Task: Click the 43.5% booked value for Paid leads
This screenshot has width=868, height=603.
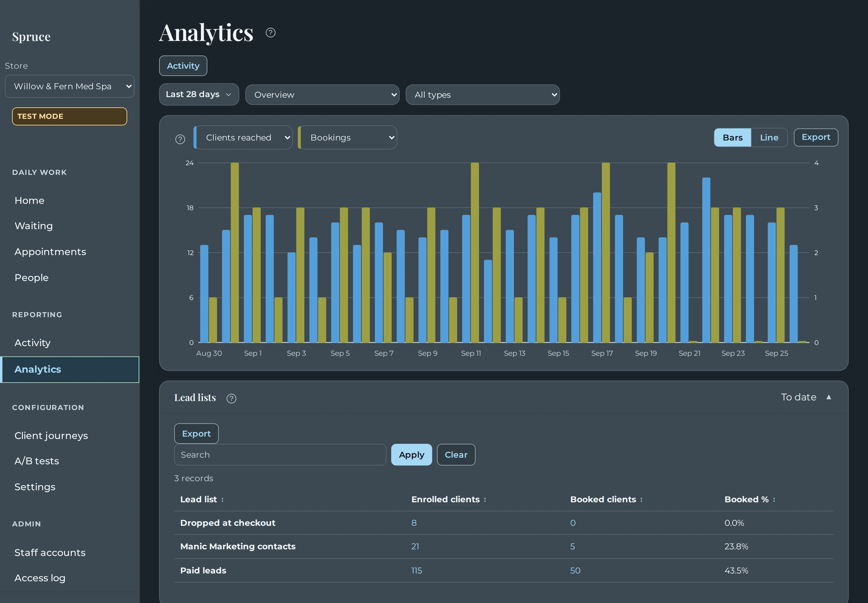Action: [x=736, y=570]
